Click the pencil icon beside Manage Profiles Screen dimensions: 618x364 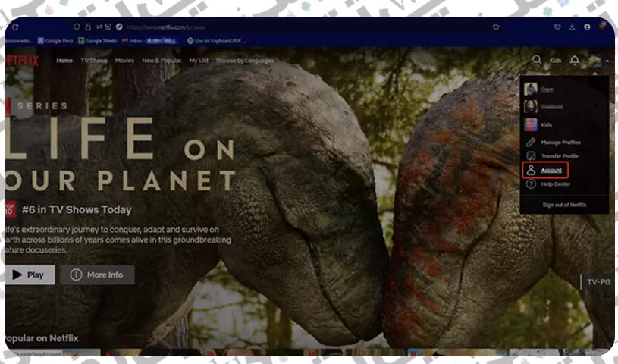point(531,142)
